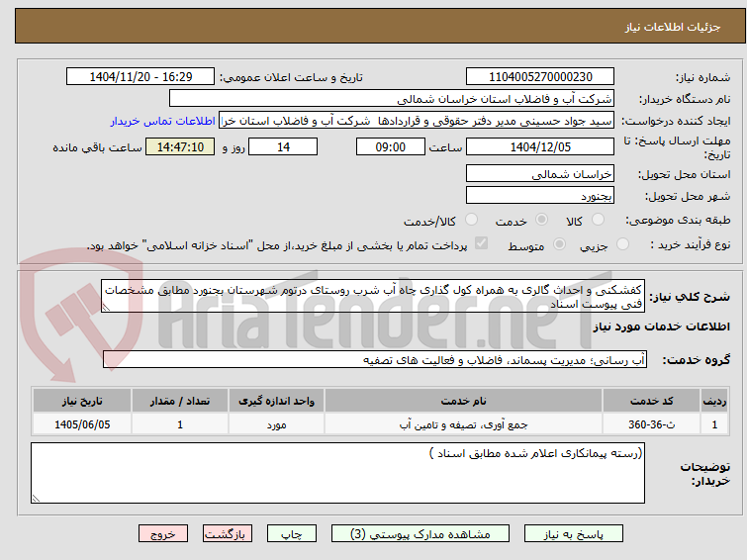This screenshot has height=560, width=747.
Task: Click the گروه خدمت service group field
Action: (375, 359)
